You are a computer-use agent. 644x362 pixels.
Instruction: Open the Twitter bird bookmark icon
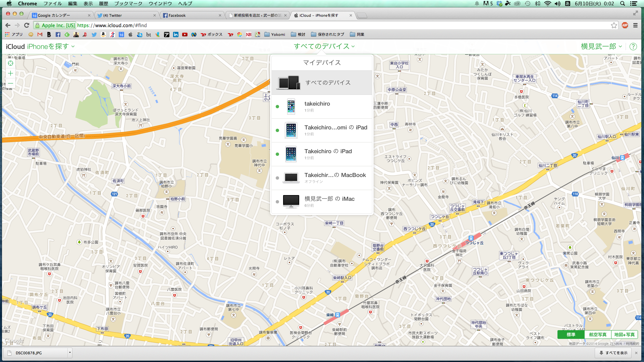pyautogui.click(x=94, y=35)
